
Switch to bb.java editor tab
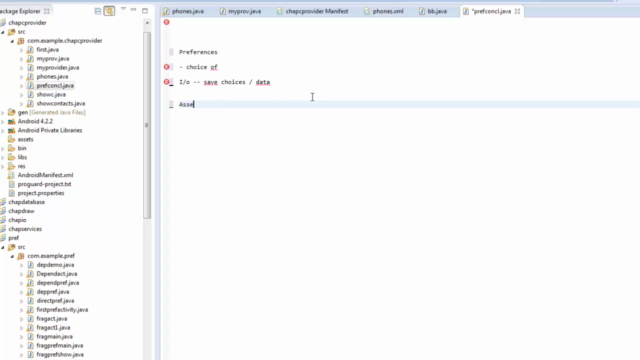(433, 11)
